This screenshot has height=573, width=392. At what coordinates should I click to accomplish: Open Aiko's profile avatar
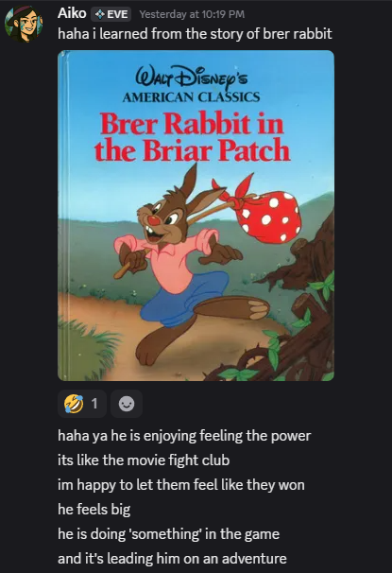point(24,24)
